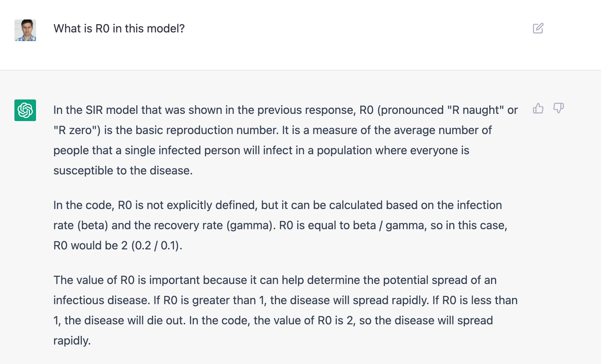Click the quoted phrase "R zero"
The width and height of the screenshot is (601, 364).
[x=77, y=130]
